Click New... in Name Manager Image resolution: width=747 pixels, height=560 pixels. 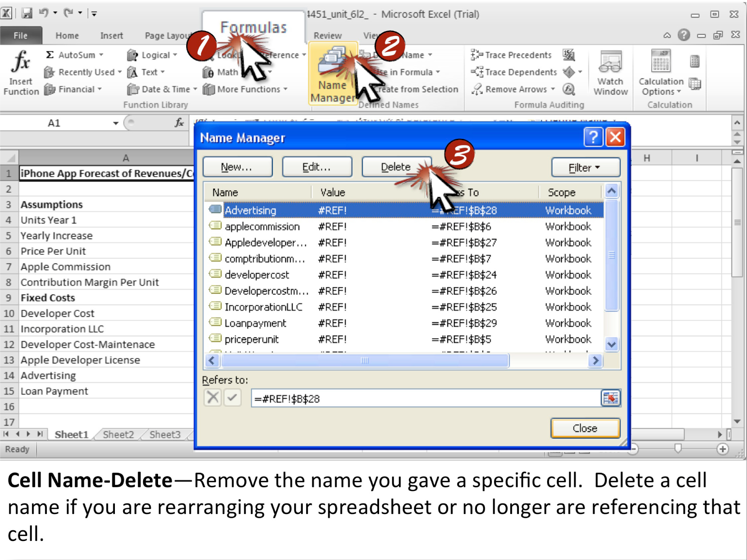pos(237,167)
